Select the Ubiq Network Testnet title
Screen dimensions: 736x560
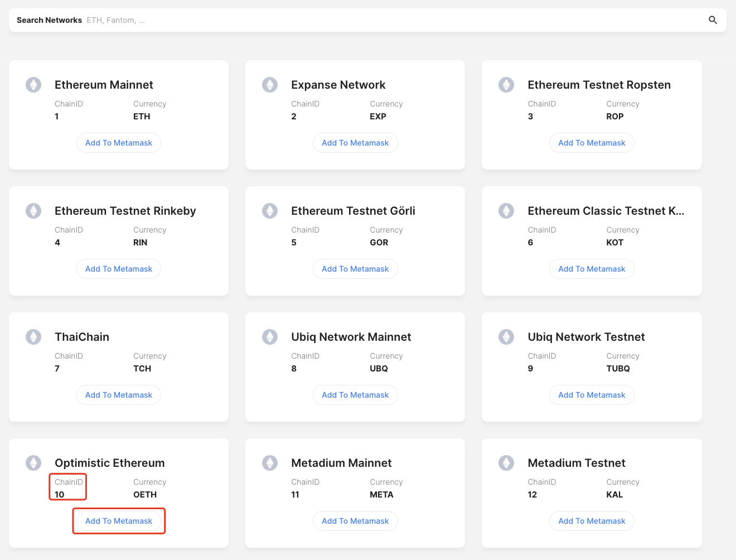pyautogui.click(x=587, y=337)
